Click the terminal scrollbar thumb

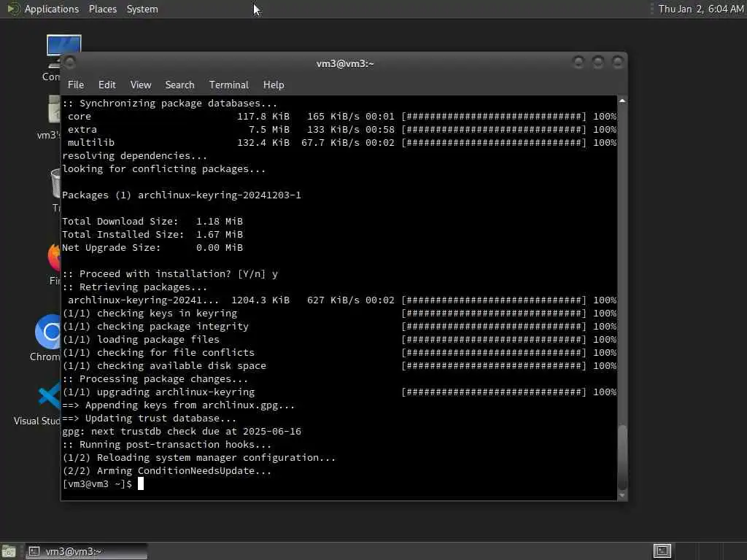[622, 457]
